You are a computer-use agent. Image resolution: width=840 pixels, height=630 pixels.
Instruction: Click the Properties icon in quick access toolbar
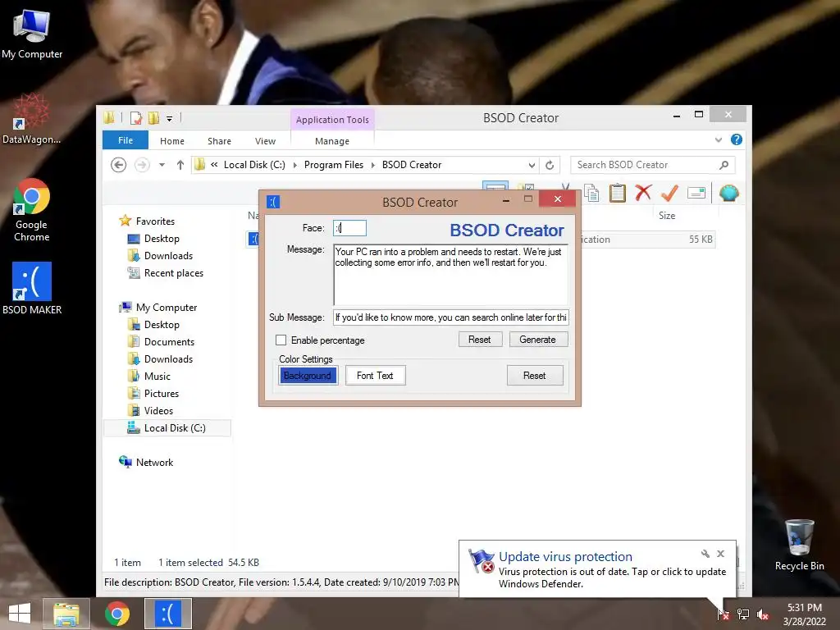click(136, 118)
